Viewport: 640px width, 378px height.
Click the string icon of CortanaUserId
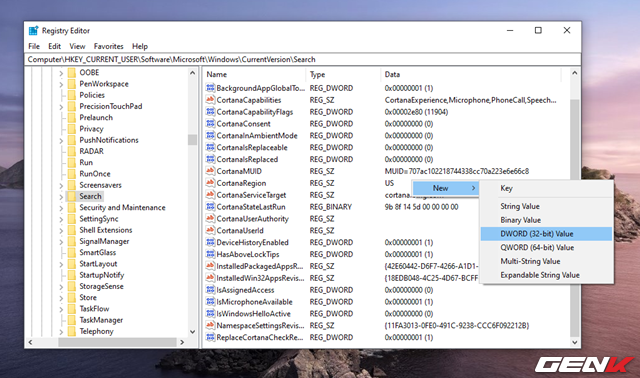[x=210, y=230]
